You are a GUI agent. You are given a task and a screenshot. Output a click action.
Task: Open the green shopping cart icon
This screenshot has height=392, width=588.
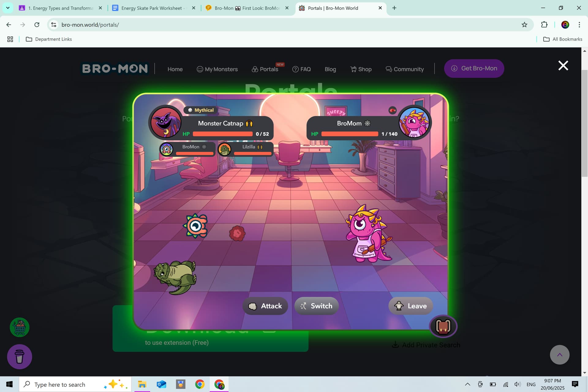(20, 327)
